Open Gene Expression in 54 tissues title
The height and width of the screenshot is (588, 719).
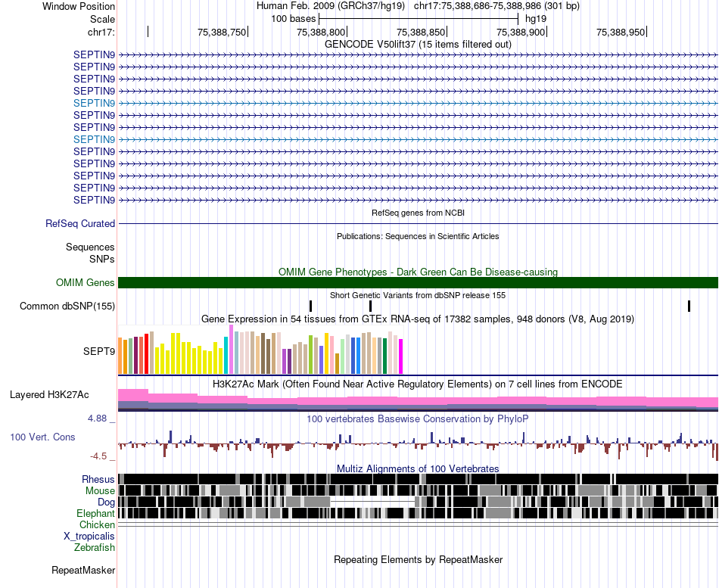tap(418, 319)
